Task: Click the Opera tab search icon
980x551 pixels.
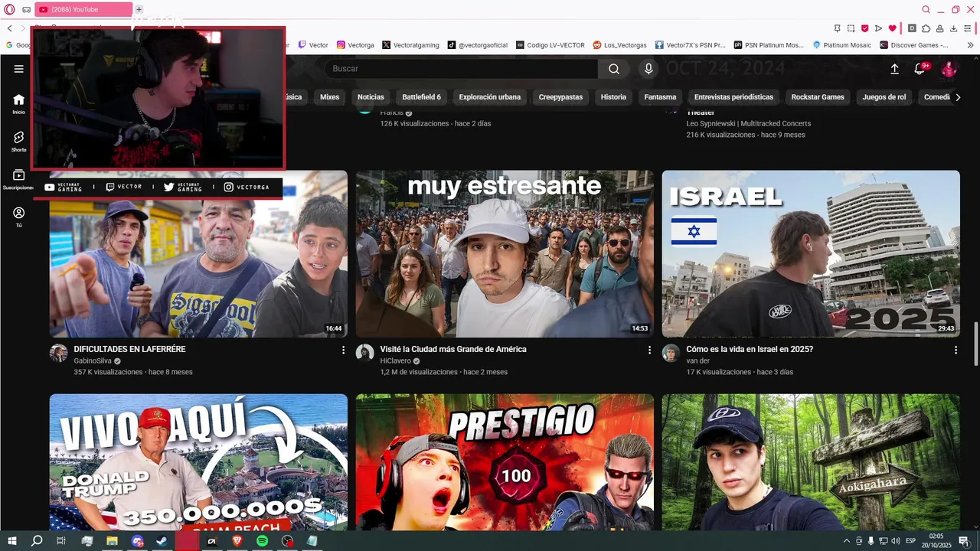Action: 926,9
